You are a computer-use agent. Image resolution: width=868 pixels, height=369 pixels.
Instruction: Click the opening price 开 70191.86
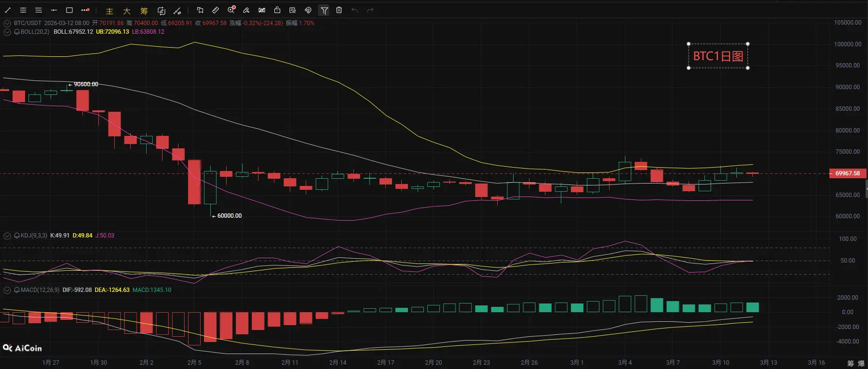pyautogui.click(x=108, y=23)
